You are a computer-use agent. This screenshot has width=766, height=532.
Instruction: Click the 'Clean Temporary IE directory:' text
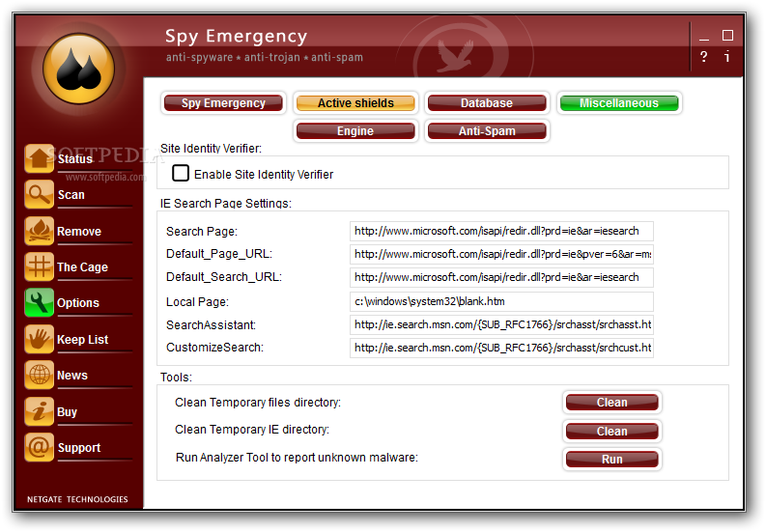(252, 430)
